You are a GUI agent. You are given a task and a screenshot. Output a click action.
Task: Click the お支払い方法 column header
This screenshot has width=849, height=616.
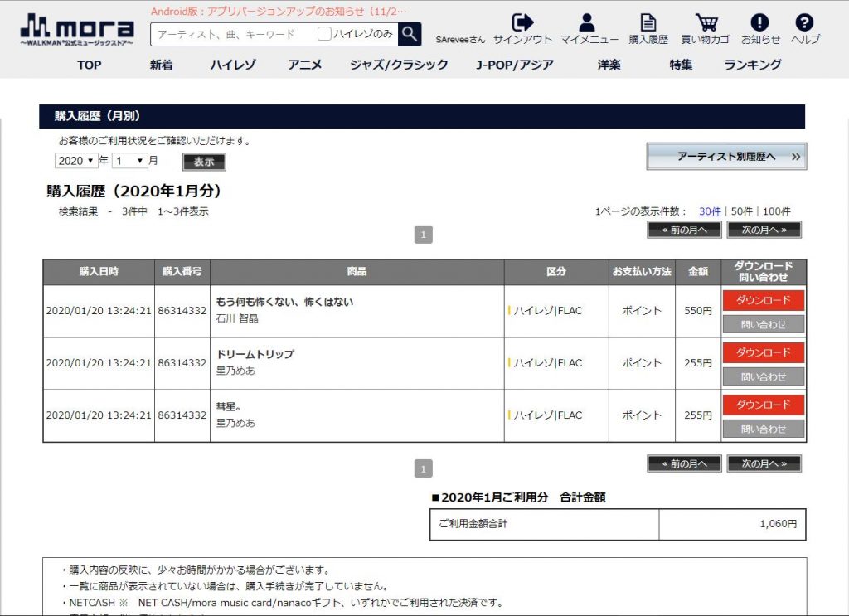(x=642, y=272)
